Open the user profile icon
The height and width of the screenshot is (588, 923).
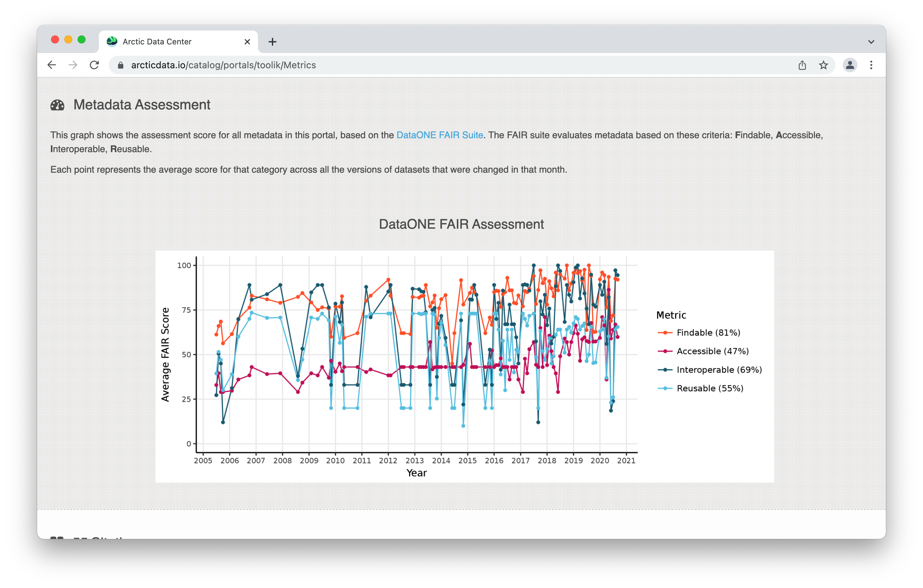[x=850, y=65]
